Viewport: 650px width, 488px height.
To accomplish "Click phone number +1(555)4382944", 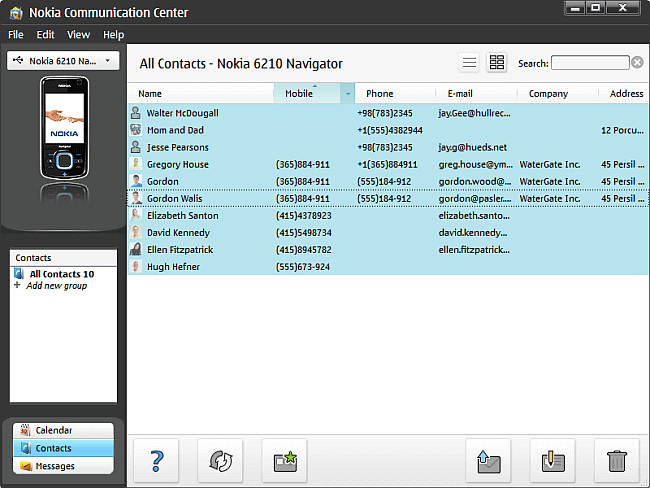I will 390,130.
